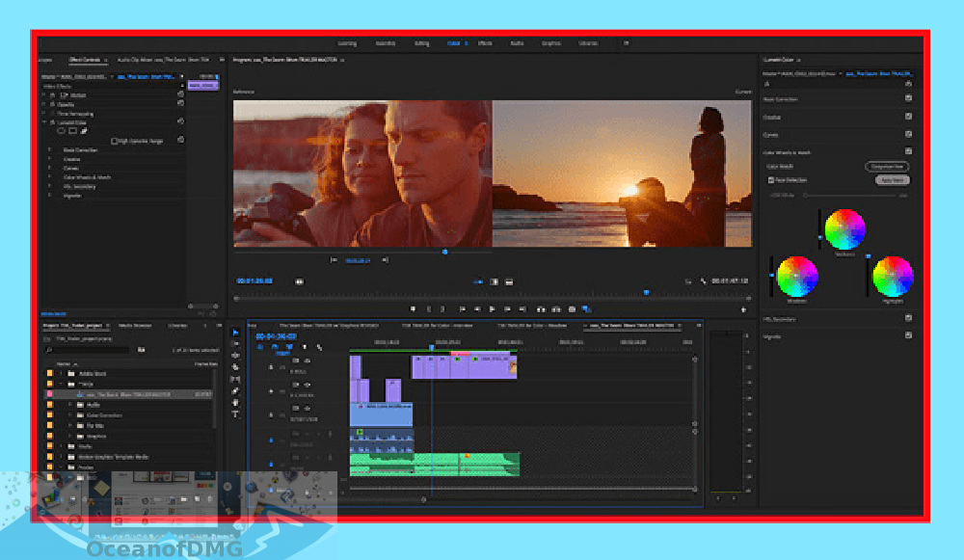The image size is (964, 560).
Task: Select the Hand tool
Action: click(235, 403)
